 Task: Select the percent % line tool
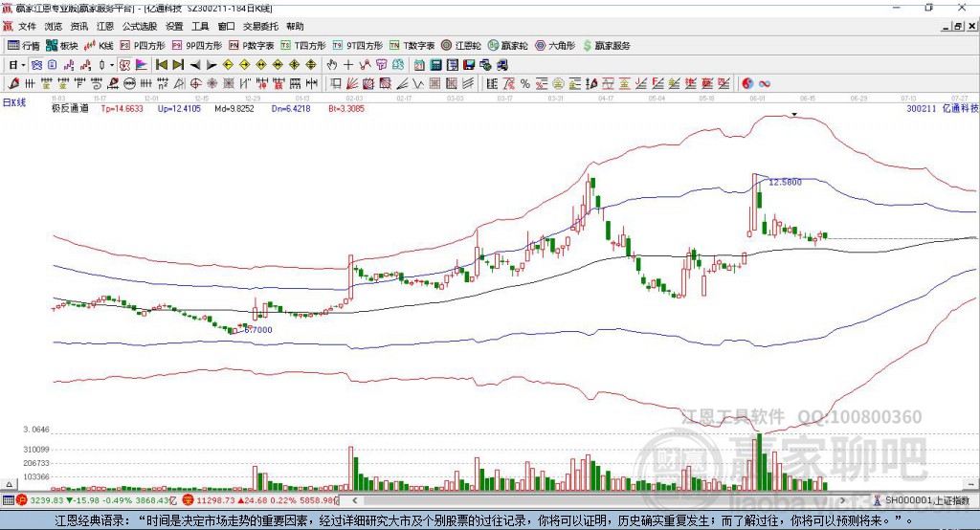(525, 83)
